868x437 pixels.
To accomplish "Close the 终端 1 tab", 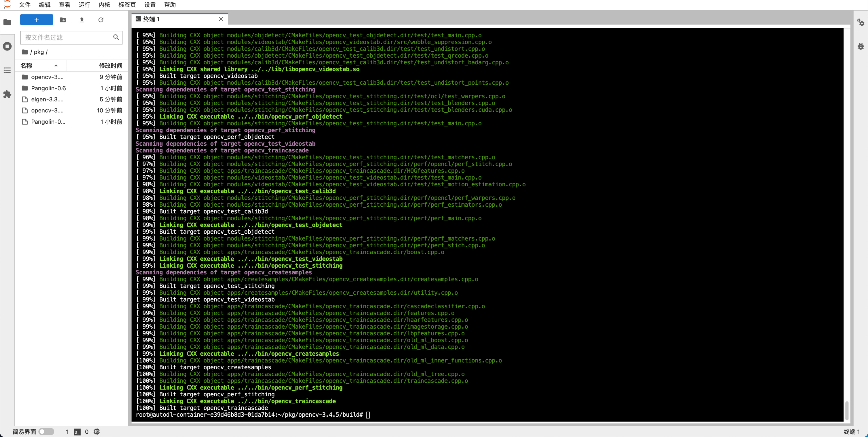I will (x=221, y=19).
